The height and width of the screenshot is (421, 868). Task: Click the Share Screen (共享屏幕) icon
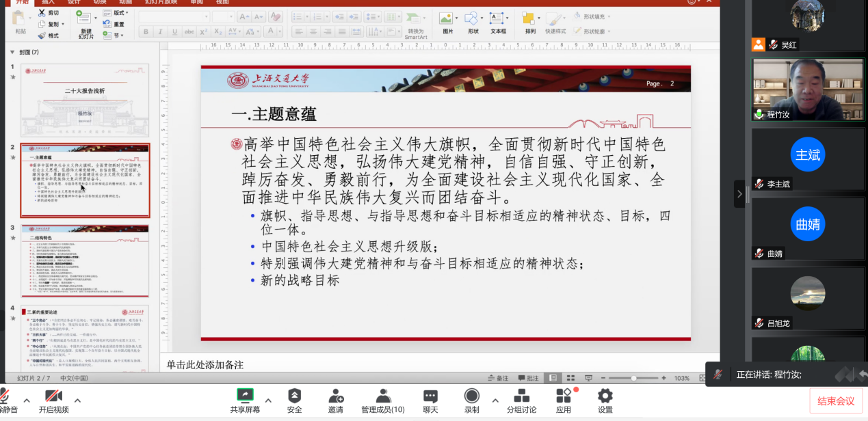245,396
